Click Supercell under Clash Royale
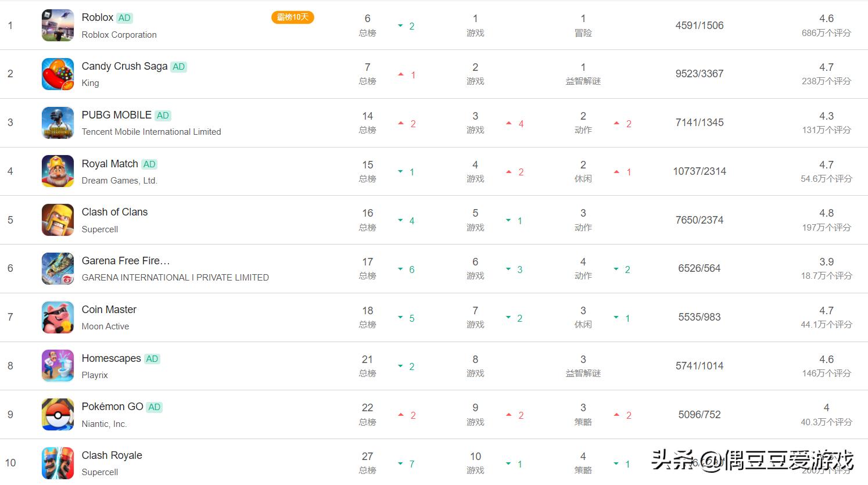Image resolution: width=868 pixels, height=485 pixels. point(100,472)
